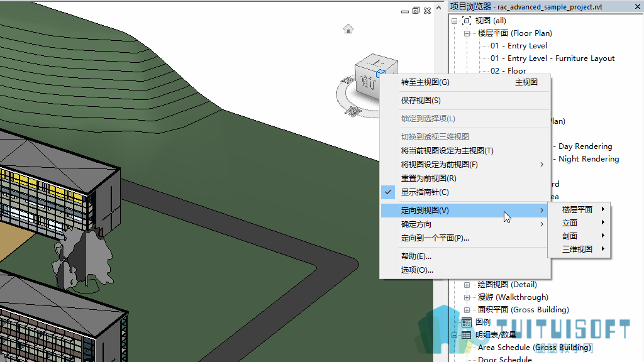Click the top face of the ViewCube
644x362 pixels.
[x=376, y=62]
